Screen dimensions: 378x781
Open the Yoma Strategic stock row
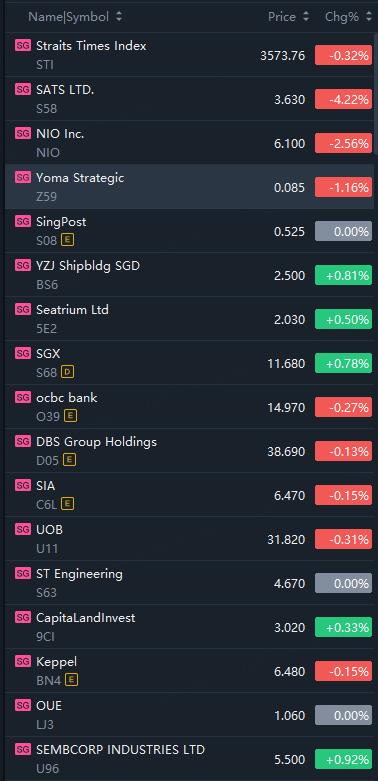[189, 187]
